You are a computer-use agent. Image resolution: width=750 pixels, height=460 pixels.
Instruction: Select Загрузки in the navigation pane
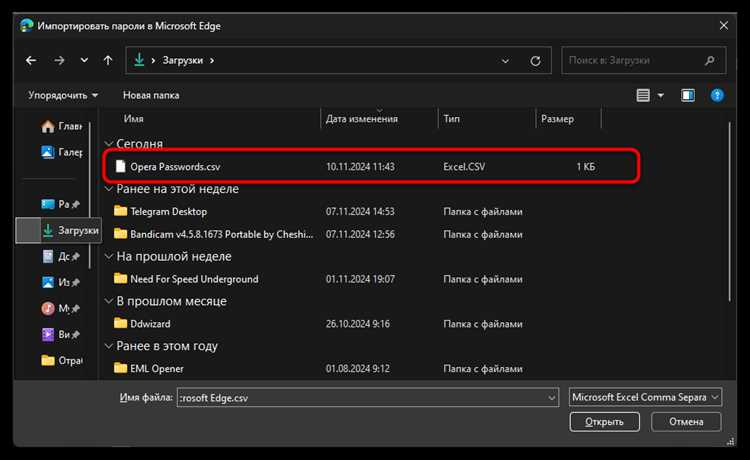tap(71, 230)
